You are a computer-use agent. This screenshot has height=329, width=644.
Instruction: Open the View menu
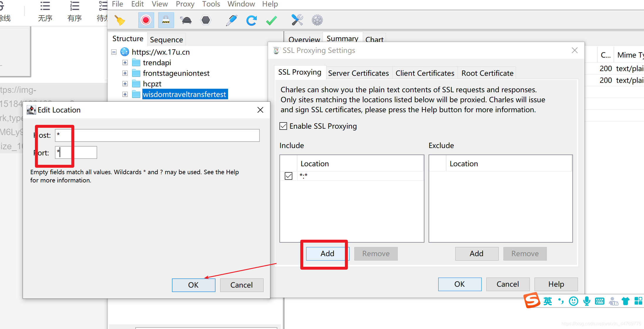160,4
